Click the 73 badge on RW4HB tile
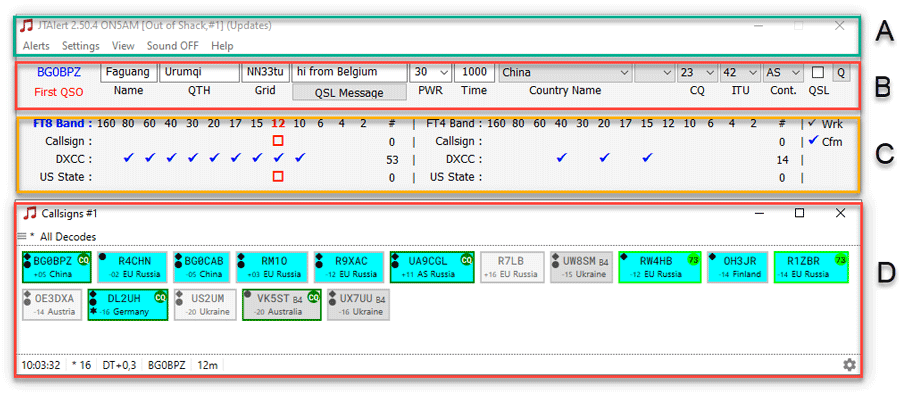The width and height of the screenshot is (900, 398). tap(694, 260)
